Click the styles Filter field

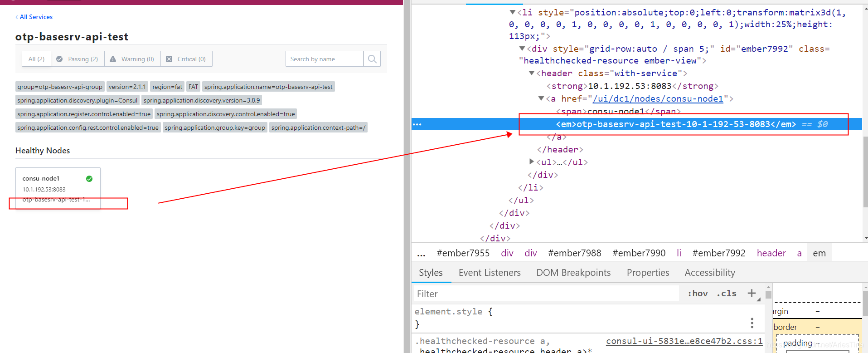(546, 294)
